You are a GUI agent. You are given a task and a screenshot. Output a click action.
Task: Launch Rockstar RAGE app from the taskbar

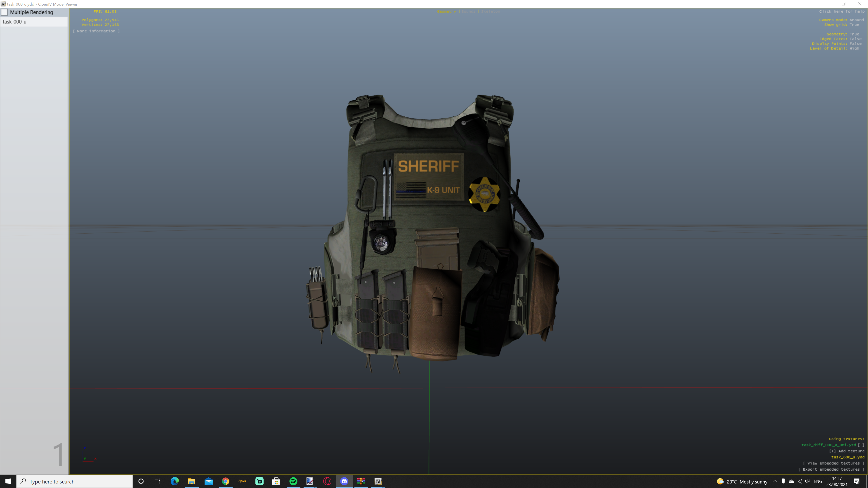[x=242, y=481]
